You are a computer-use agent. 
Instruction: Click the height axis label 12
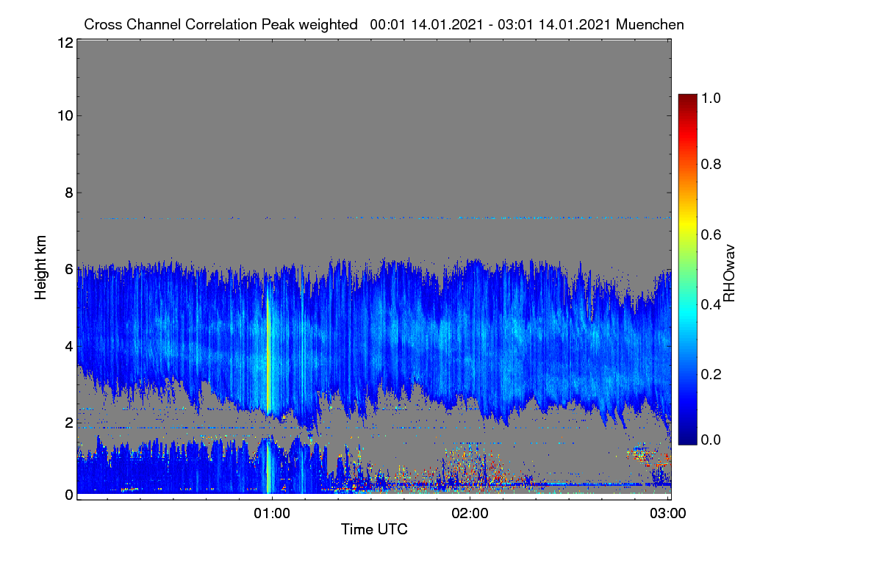pos(65,43)
